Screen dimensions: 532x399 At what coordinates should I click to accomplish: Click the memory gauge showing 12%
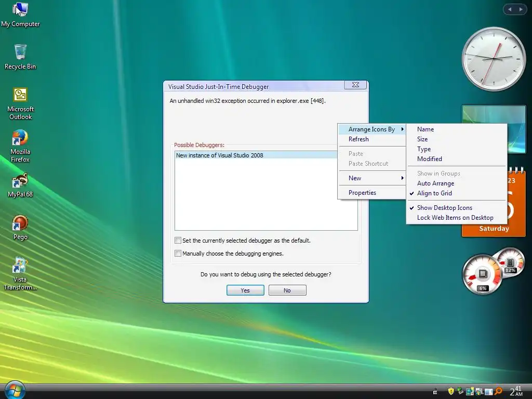[510, 263]
